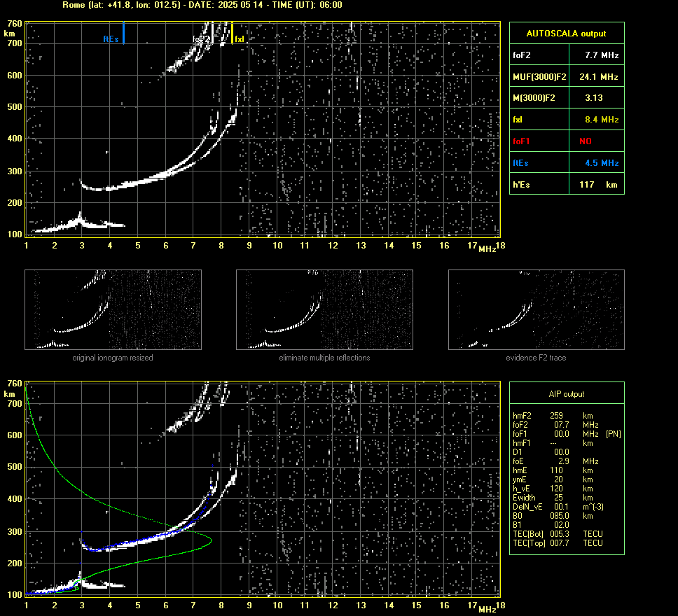
Task: Select the '24.1 MHz' value cell
Action: pyautogui.click(x=597, y=76)
